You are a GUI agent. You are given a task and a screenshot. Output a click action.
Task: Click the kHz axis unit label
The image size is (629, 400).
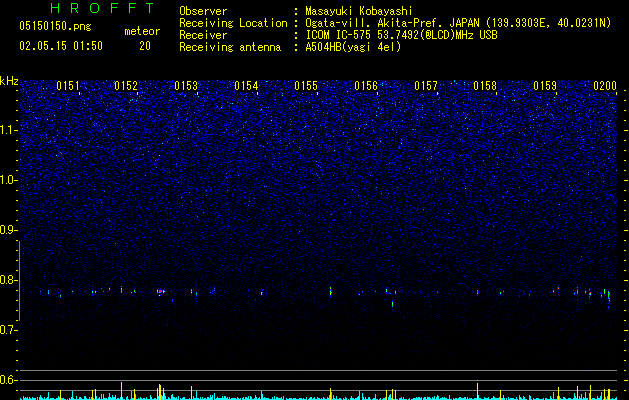coord(9,81)
